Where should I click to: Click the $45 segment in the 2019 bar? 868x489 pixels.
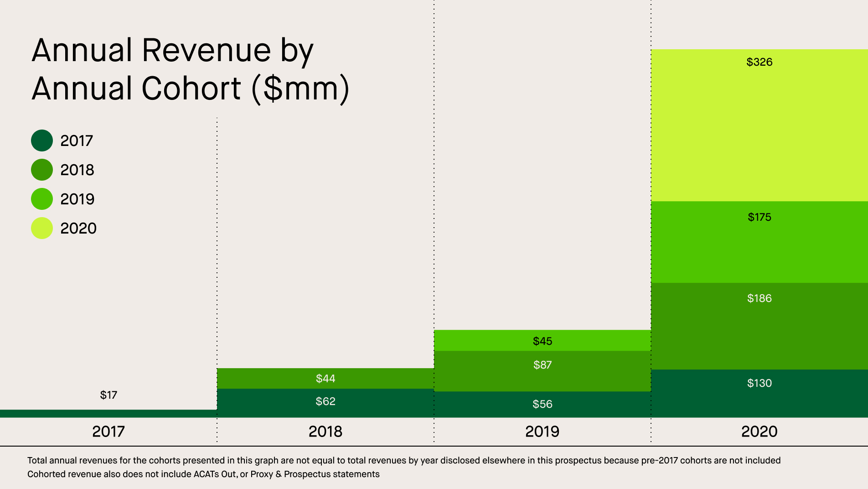(542, 341)
